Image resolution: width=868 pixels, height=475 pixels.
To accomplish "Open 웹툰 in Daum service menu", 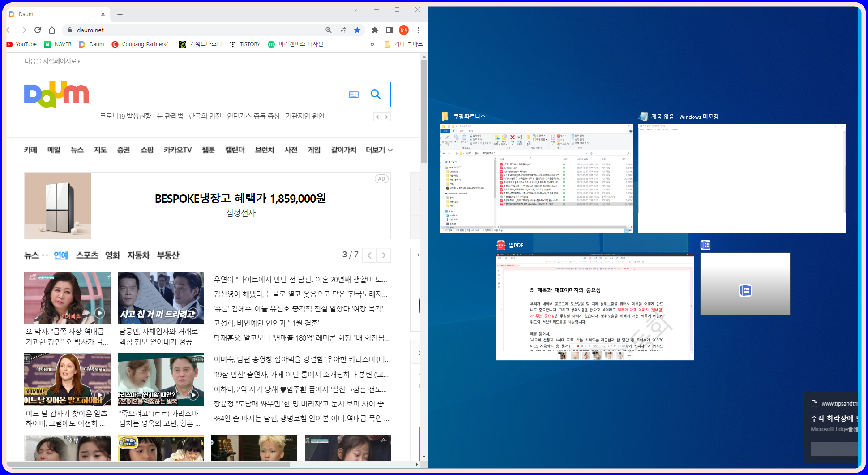I will (208, 150).
